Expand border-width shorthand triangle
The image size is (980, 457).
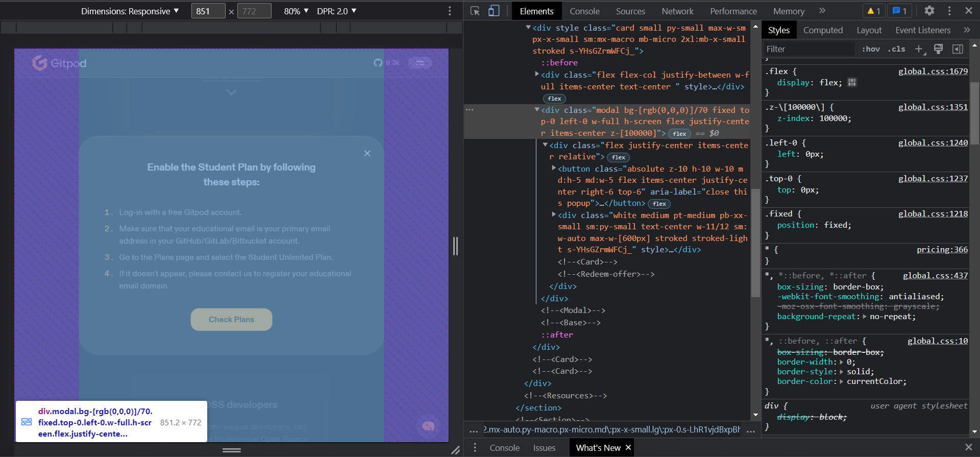tap(842, 362)
